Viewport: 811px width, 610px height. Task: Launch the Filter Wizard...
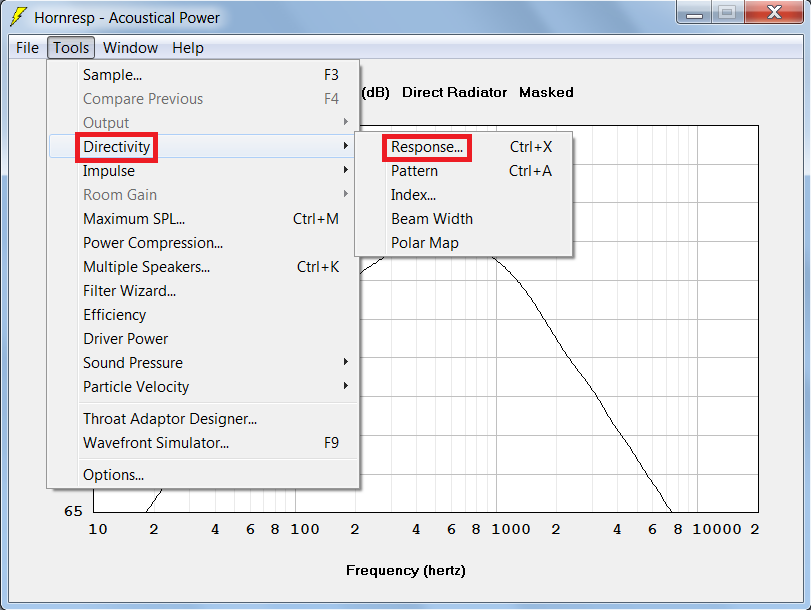tap(204, 291)
